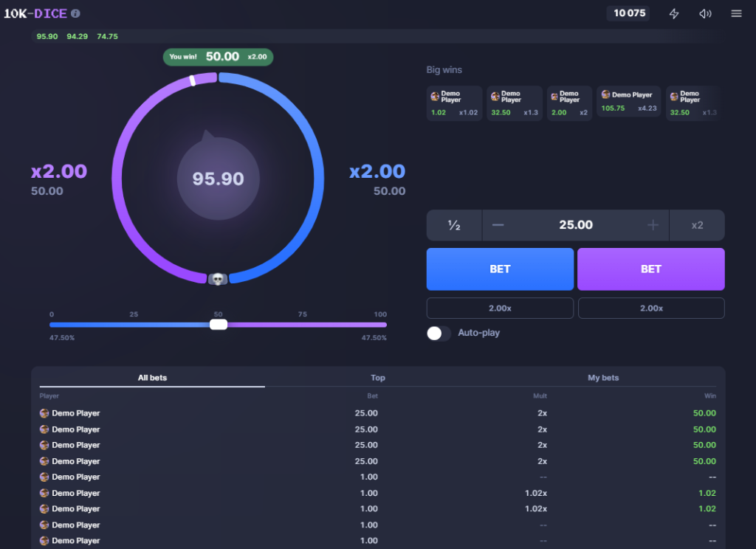Click the 2.00x multiplier box under blue BET

[x=500, y=308]
